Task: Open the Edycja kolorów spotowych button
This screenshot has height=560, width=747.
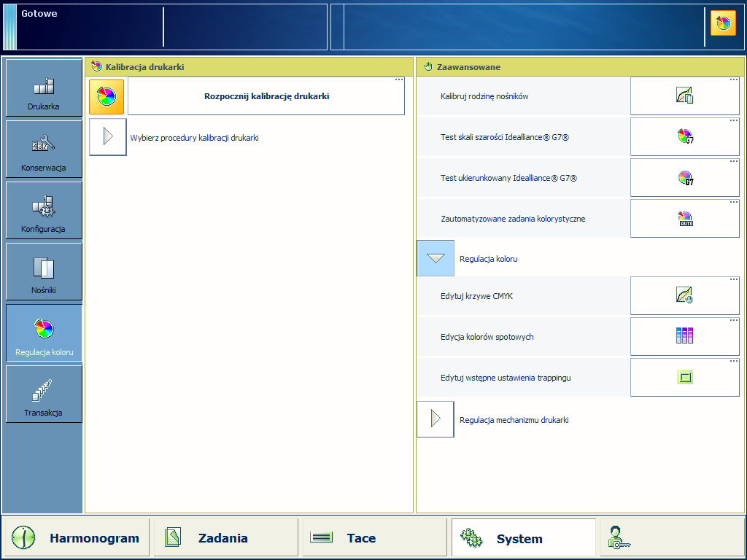Action: click(684, 337)
